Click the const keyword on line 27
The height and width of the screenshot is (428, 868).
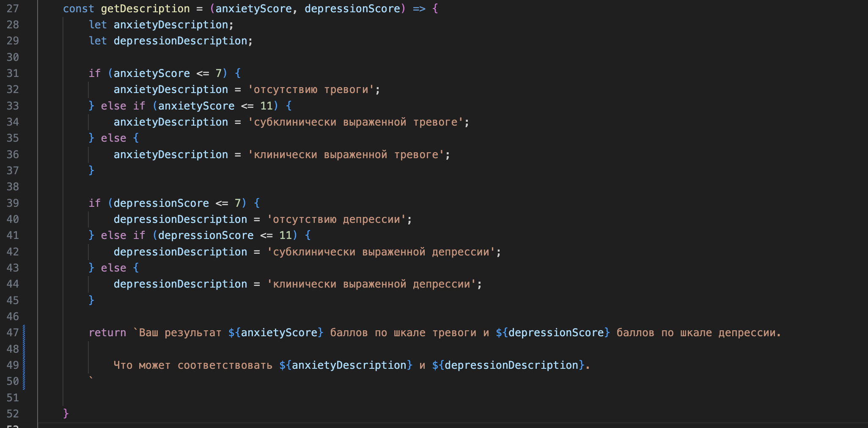pos(78,8)
